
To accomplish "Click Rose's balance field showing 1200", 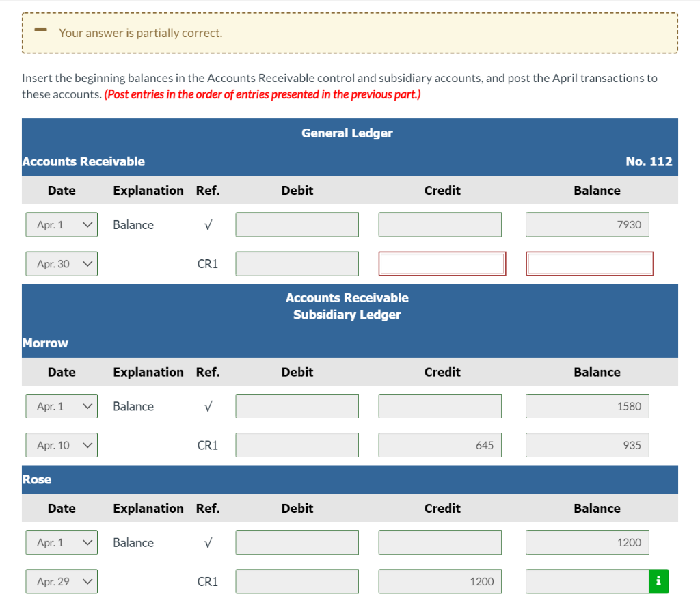I will click(587, 542).
